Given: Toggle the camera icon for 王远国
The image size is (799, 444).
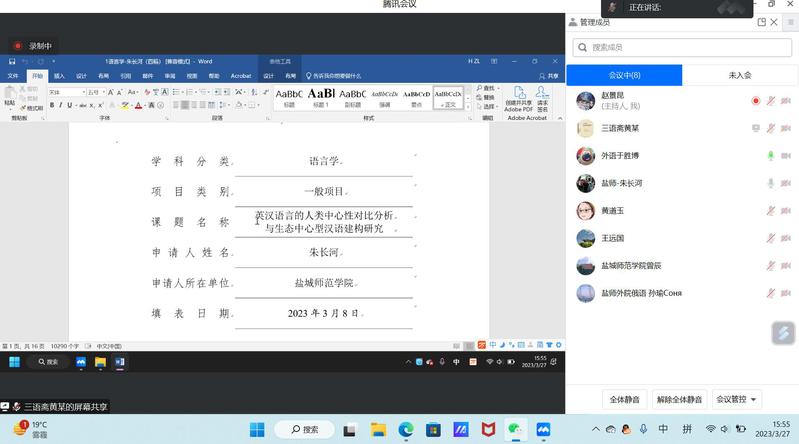Looking at the screenshot, I should (x=785, y=238).
